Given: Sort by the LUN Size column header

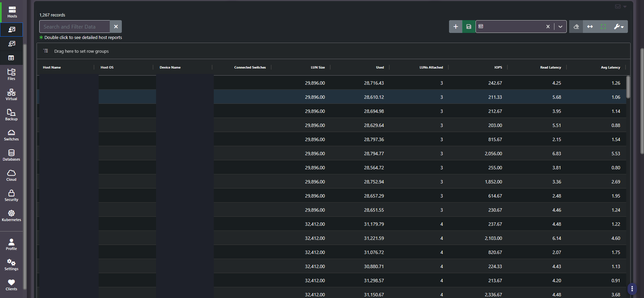Looking at the screenshot, I should click(x=318, y=68).
